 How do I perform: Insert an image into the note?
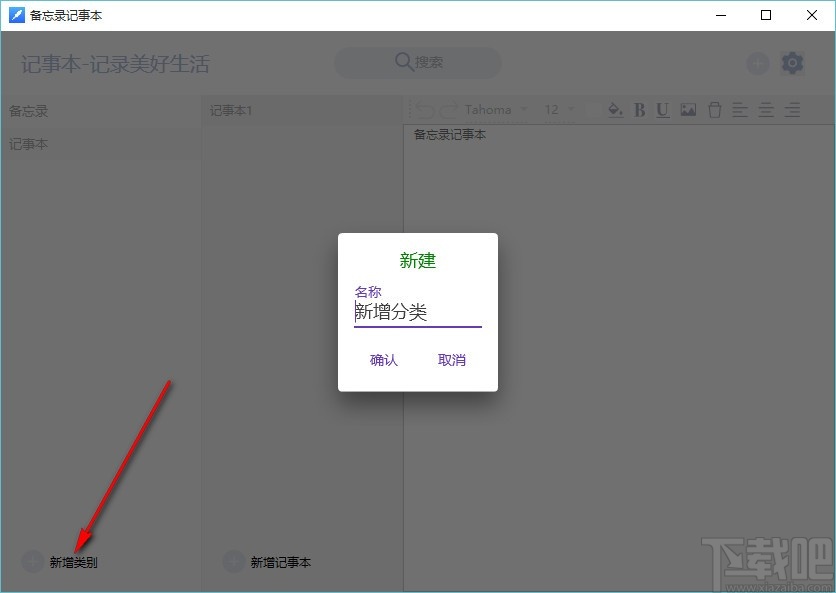(688, 110)
